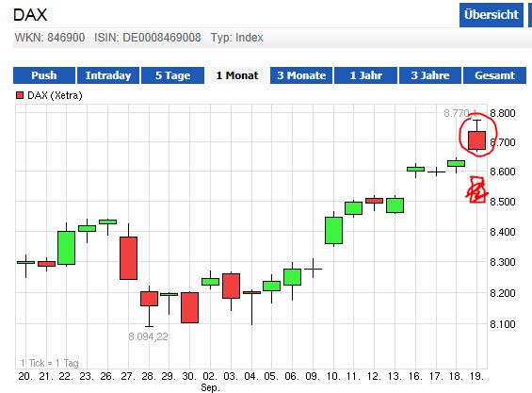
Task: Click the '1 Tick = 1 Tag' note
Action: 50,363
